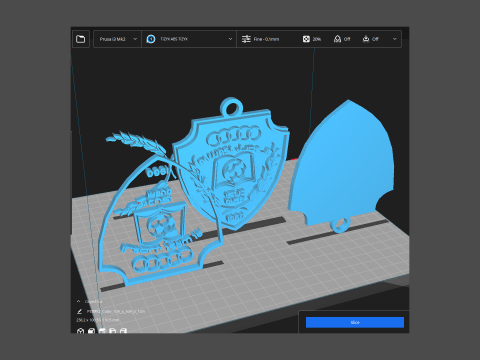Viewport: 480px width, 360px height.
Task: Open file using the folder icon
Action: tap(80, 39)
